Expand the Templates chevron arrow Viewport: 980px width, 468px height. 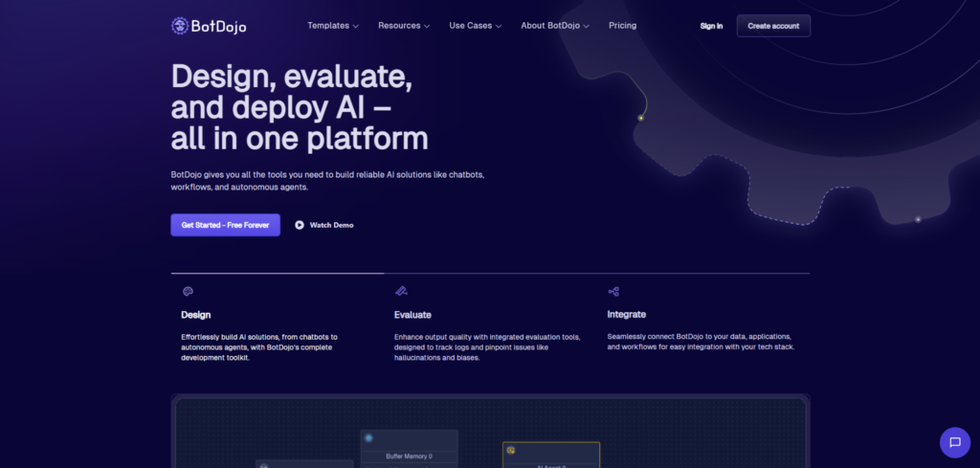tap(356, 26)
